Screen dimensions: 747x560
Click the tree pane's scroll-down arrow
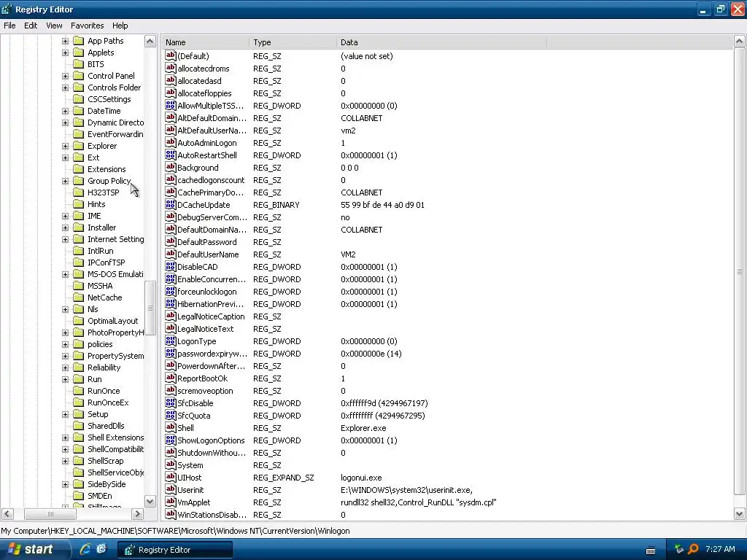150,501
